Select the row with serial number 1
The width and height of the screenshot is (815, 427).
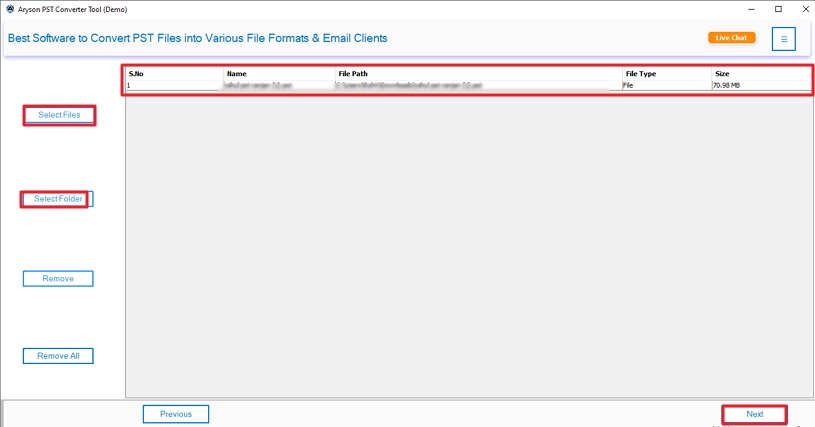click(x=468, y=85)
